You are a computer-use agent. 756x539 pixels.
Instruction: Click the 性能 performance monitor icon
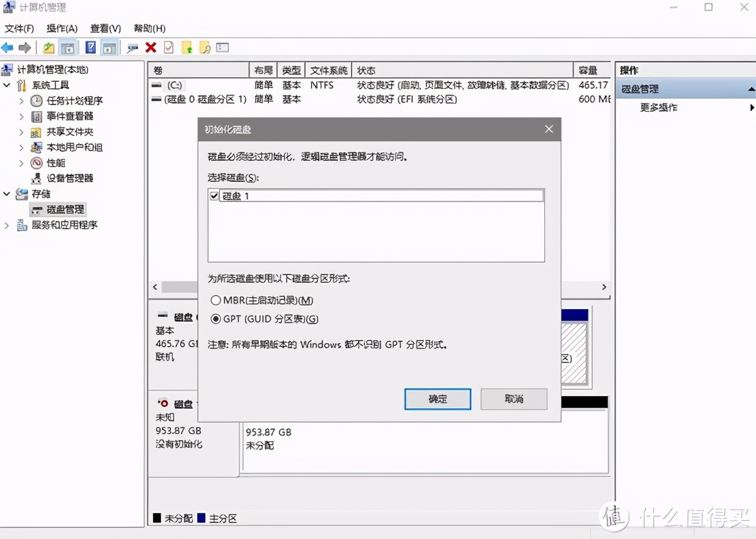[37, 162]
